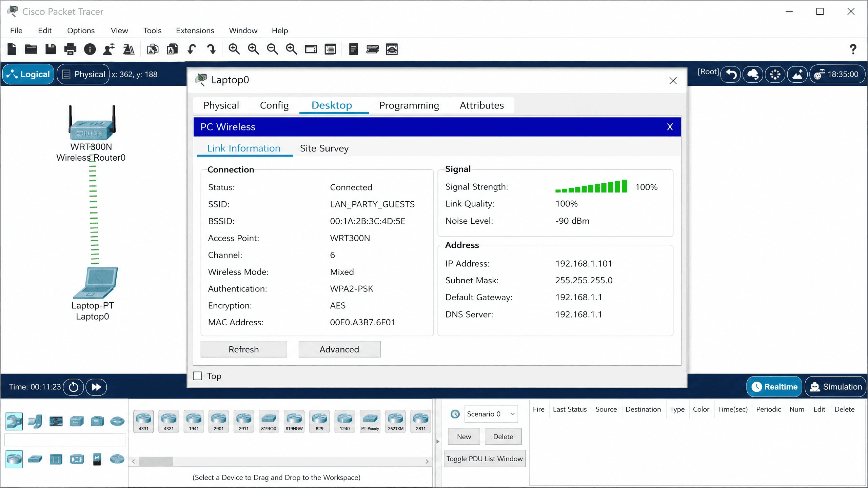Open the workspace list viewer icon
This screenshot has width=868, height=488.
coord(330,49)
